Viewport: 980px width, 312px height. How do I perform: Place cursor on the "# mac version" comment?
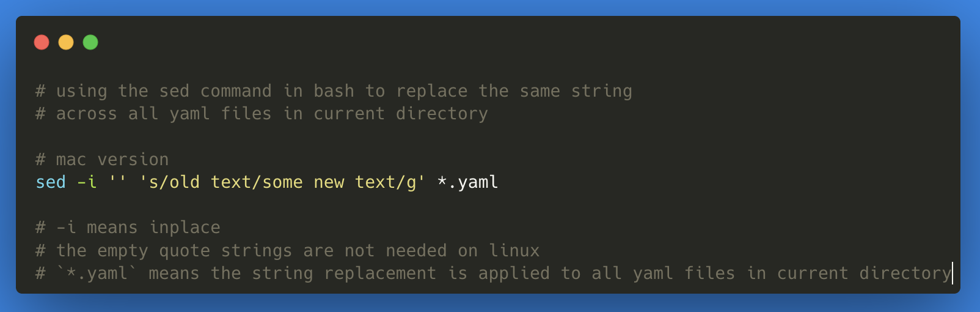pos(102,160)
